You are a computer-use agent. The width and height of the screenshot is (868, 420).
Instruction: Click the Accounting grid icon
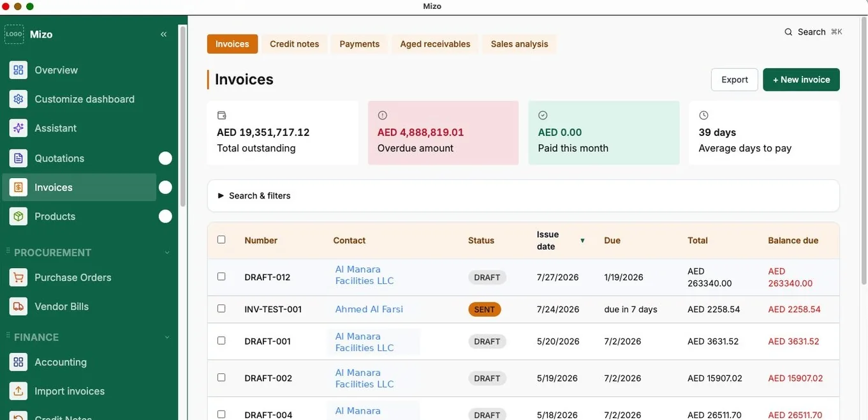pos(18,362)
